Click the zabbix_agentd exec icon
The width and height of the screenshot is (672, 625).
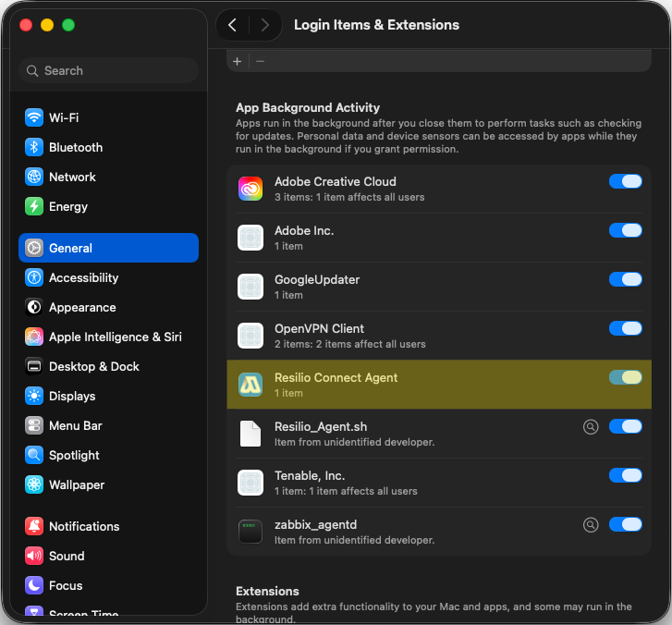(x=250, y=531)
